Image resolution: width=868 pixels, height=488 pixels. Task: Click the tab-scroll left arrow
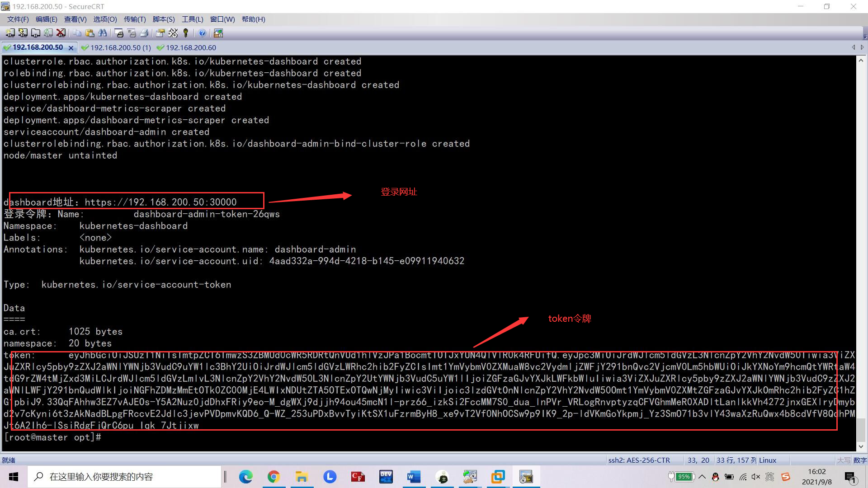click(x=854, y=47)
